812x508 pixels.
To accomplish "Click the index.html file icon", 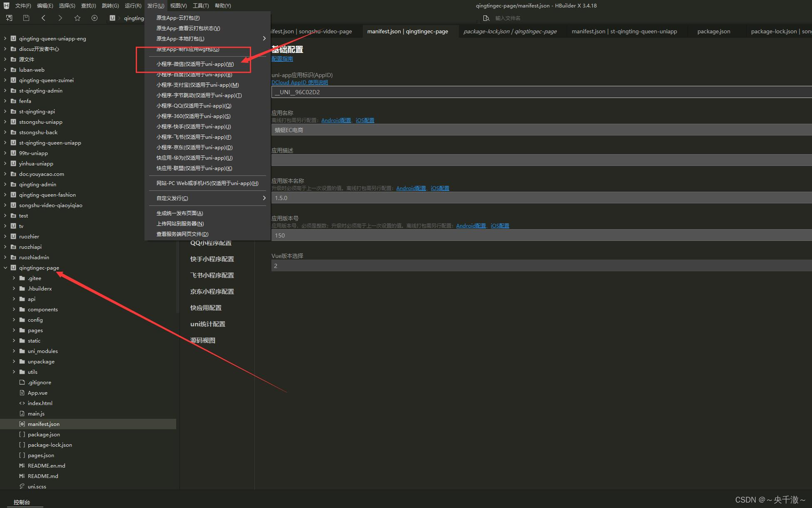I will pyautogui.click(x=22, y=403).
